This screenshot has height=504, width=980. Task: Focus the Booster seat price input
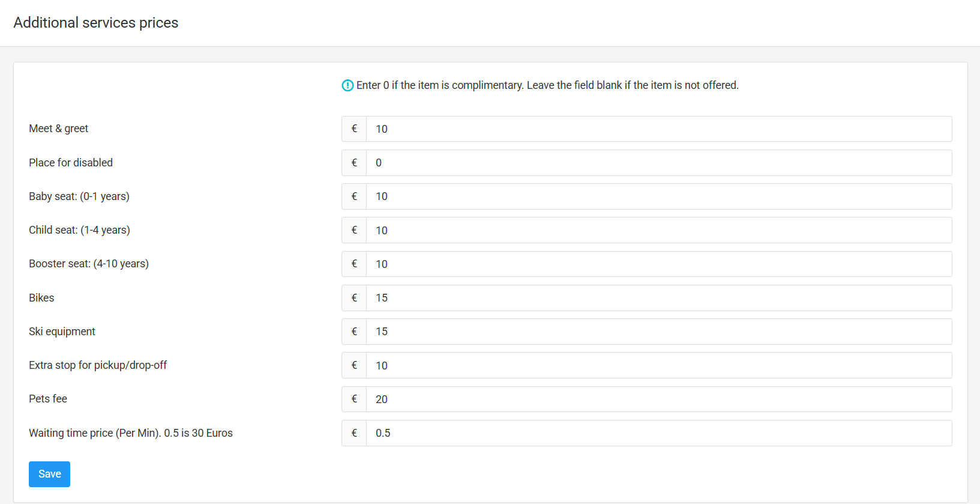(x=658, y=264)
